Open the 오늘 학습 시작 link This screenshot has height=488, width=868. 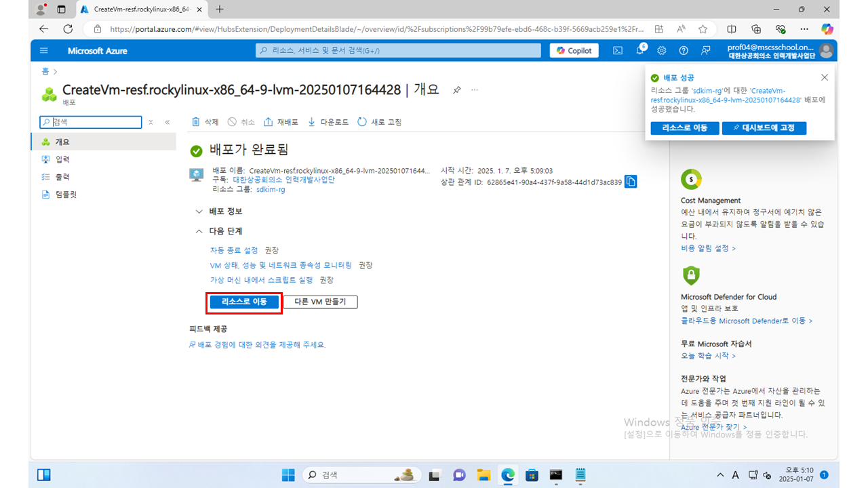708,356
